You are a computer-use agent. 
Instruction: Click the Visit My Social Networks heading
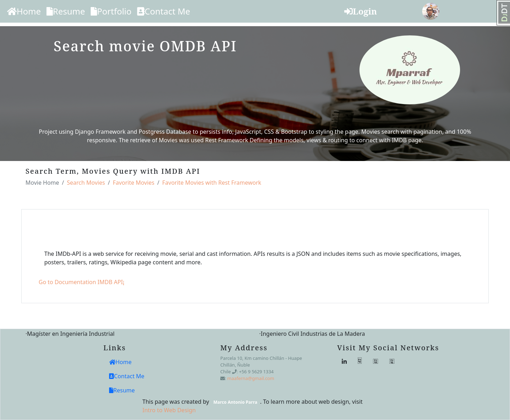(x=388, y=348)
